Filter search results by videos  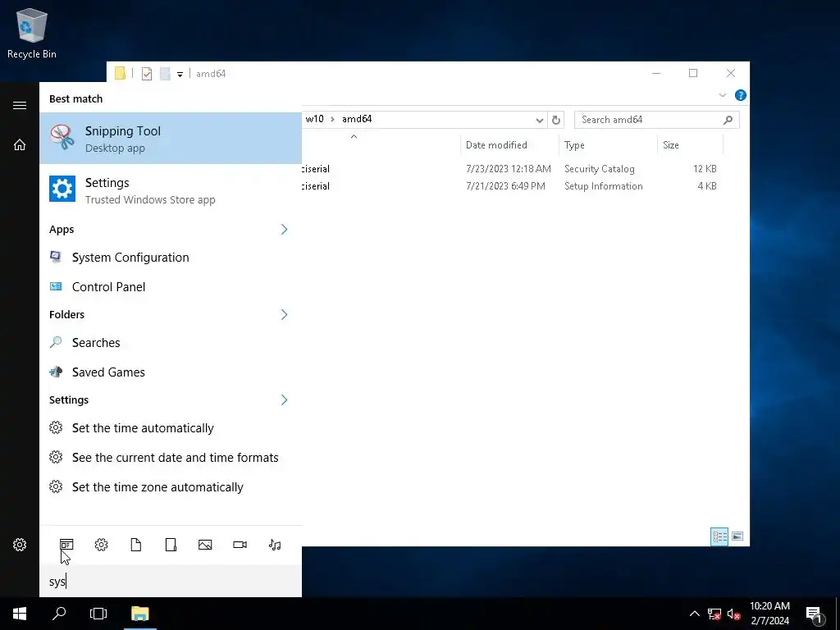240,545
